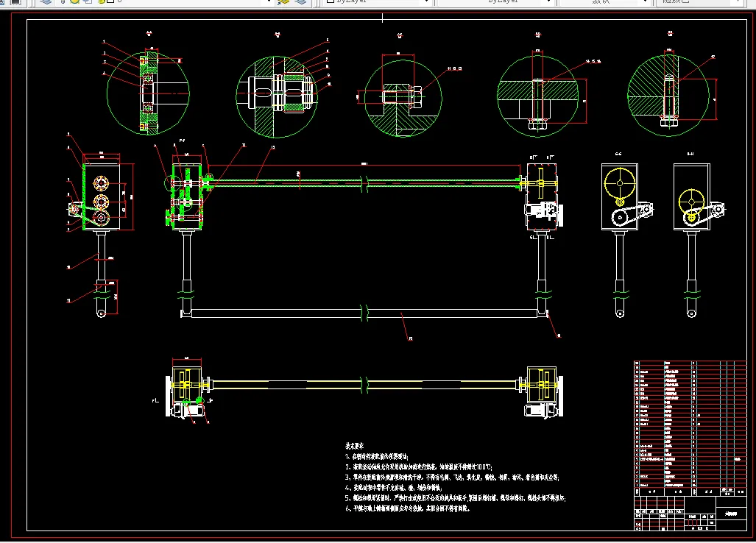Select the belt drive in G-G section view
This screenshot has width=756, height=543.
pos(632,215)
